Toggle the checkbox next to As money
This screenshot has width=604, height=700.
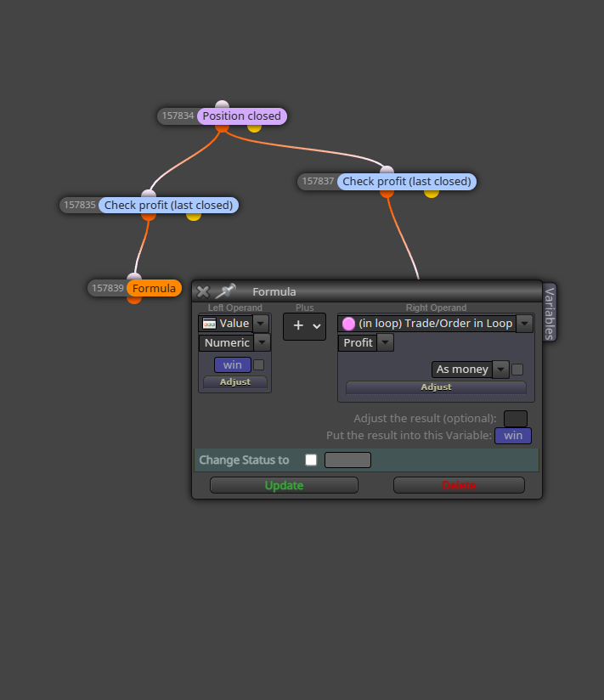[x=517, y=370]
